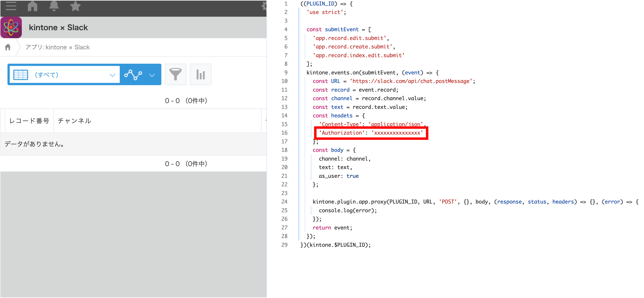
Task: Open the filter funnel icon
Action: click(x=175, y=75)
